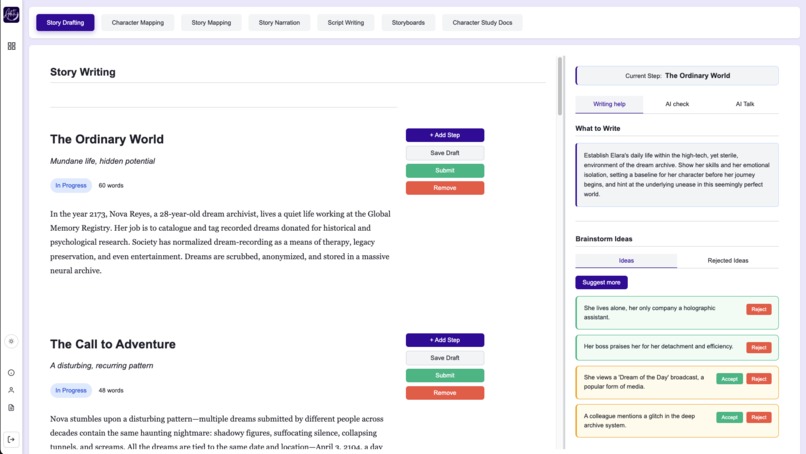Show the Rejected Ideas tab

click(x=728, y=261)
